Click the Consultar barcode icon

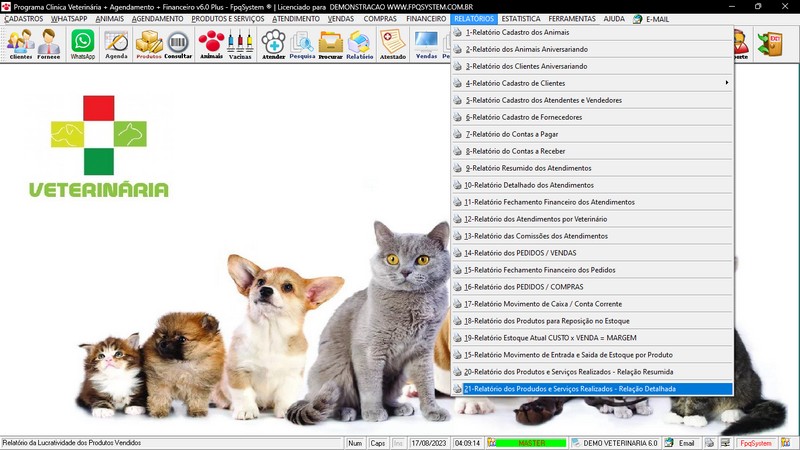point(178,44)
